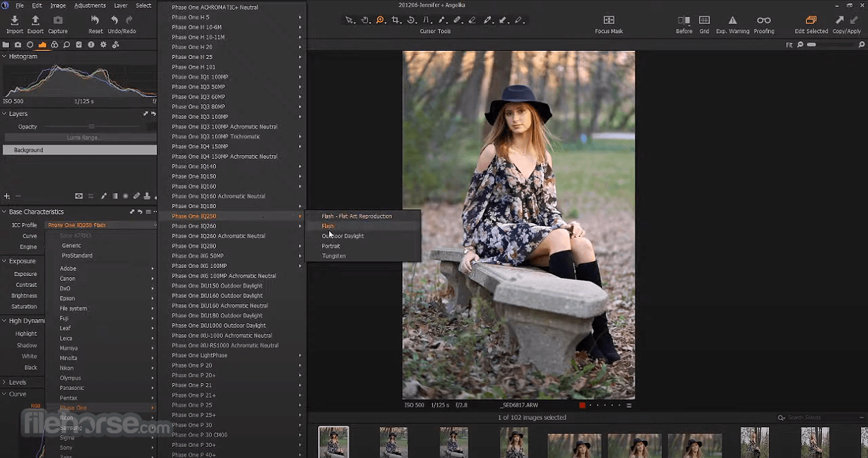Select the layer brush draw mask icon
Screen dimensions: 868x458
[104, 196]
